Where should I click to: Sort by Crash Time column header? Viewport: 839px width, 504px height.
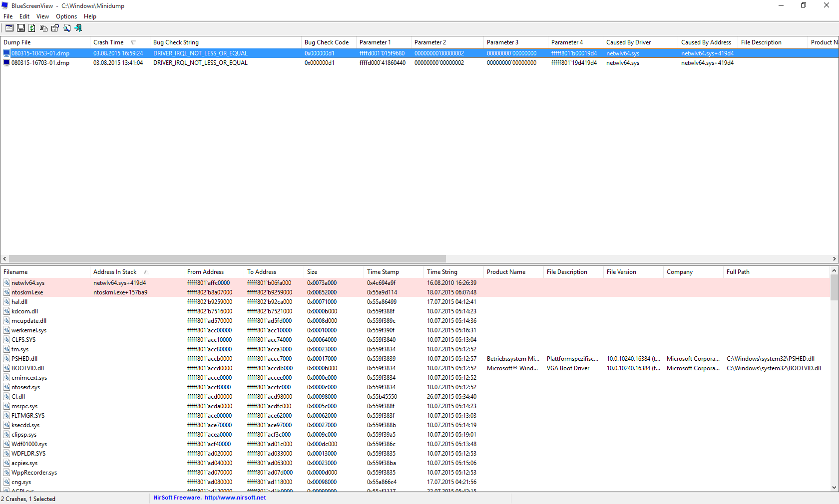point(120,42)
